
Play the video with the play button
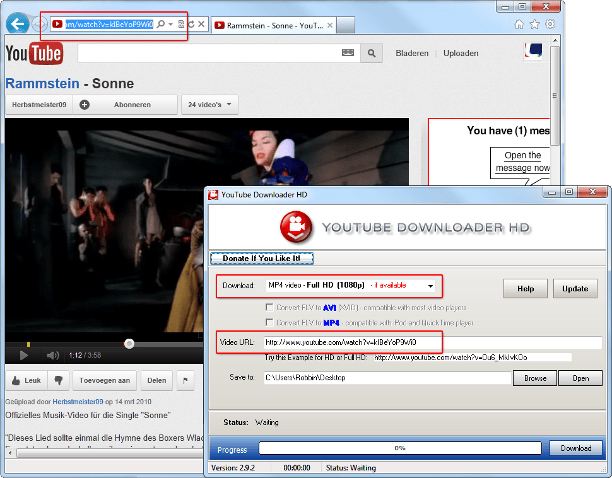point(23,355)
